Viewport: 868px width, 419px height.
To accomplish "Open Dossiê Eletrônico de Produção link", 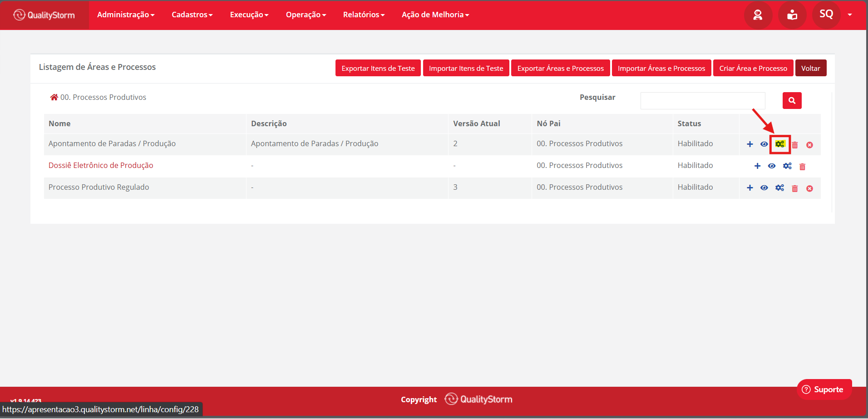I will (101, 165).
